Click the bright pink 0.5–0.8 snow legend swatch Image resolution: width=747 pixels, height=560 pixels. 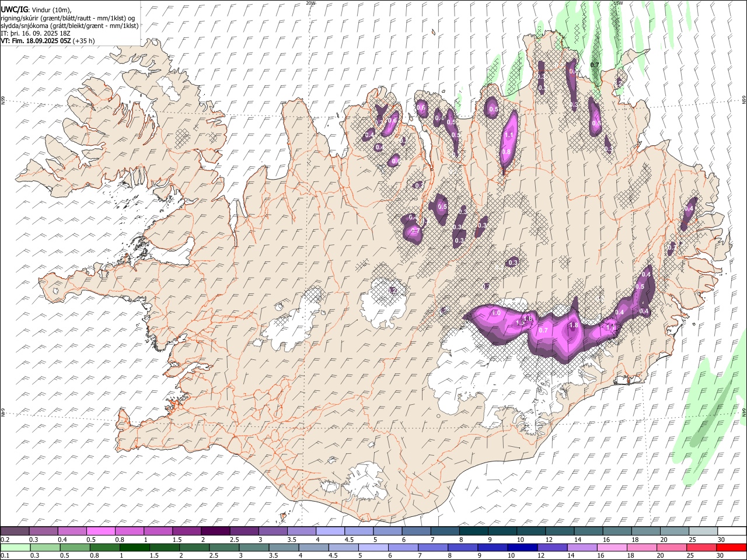[x=101, y=531]
